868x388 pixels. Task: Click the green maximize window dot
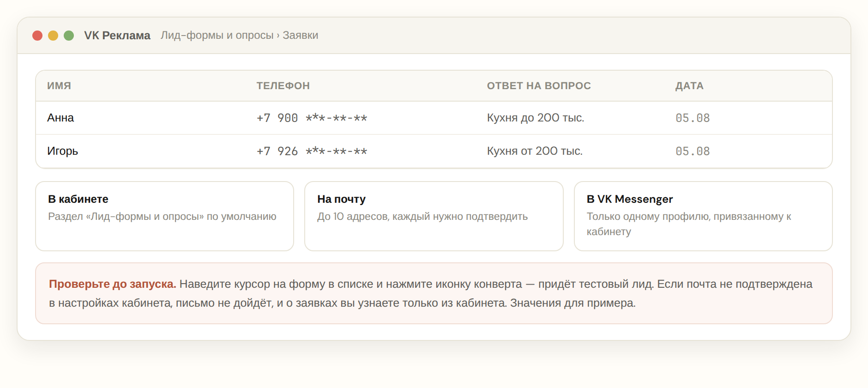pyautogui.click(x=69, y=36)
